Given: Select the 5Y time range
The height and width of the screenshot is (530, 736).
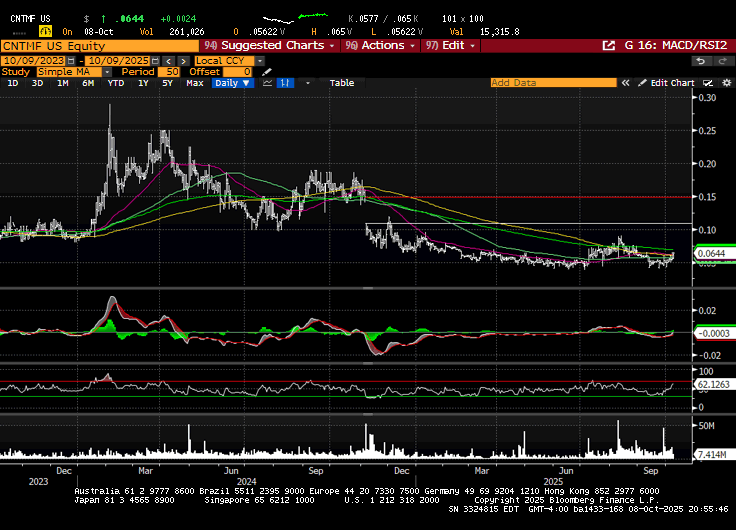Looking at the screenshot, I should click(168, 83).
